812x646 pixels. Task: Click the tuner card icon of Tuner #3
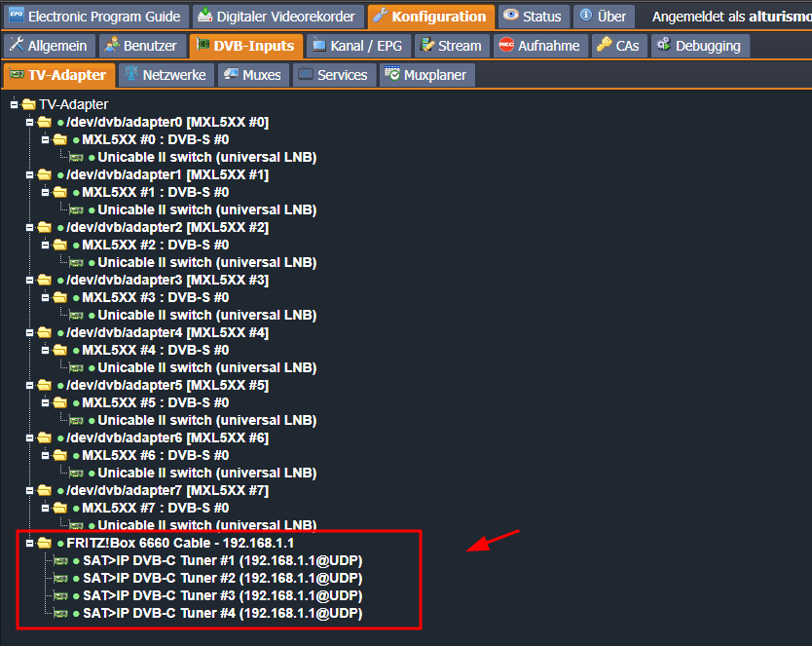[60, 596]
